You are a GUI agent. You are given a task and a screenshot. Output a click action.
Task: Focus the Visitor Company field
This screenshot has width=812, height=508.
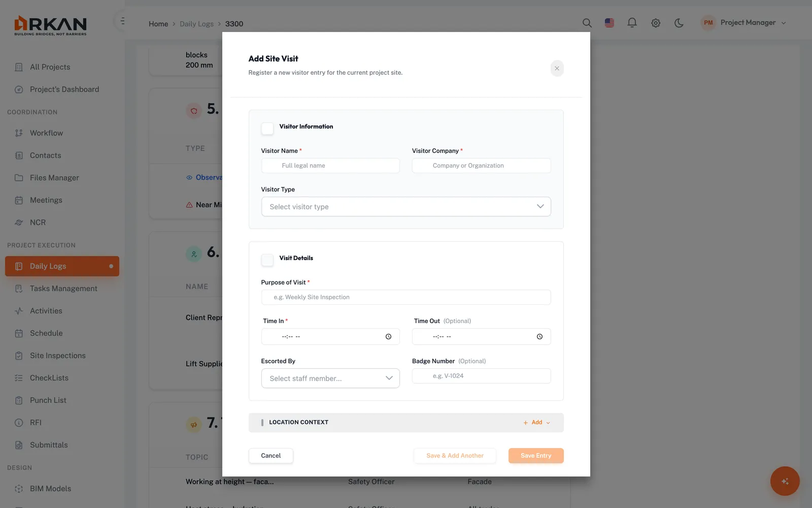pyautogui.click(x=481, y=166)
